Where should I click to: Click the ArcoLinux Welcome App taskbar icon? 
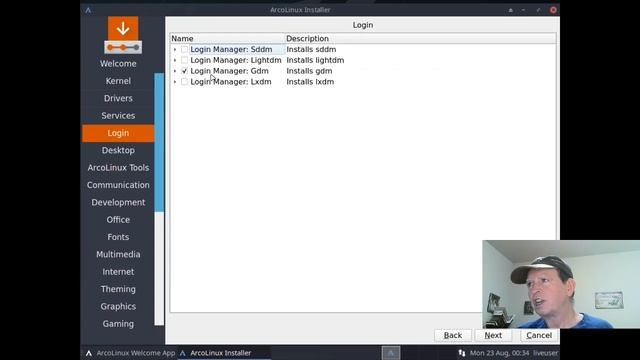tap(89, 353)
